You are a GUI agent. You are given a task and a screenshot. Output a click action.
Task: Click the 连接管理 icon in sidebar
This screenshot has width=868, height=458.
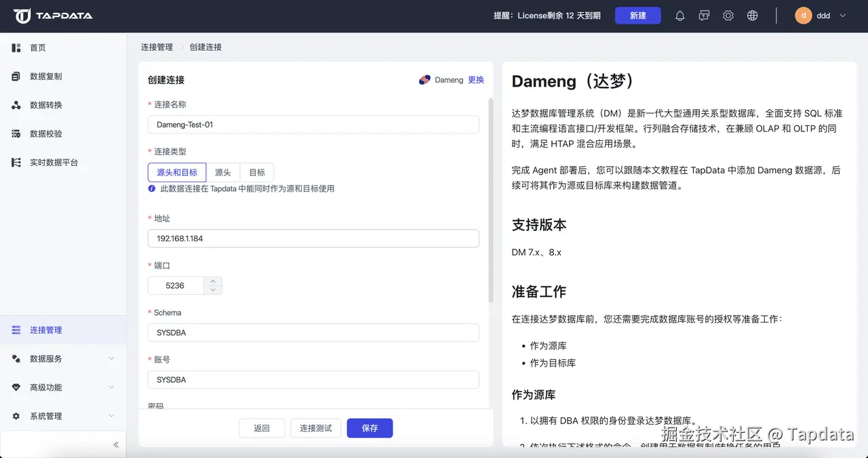(16, 330)
